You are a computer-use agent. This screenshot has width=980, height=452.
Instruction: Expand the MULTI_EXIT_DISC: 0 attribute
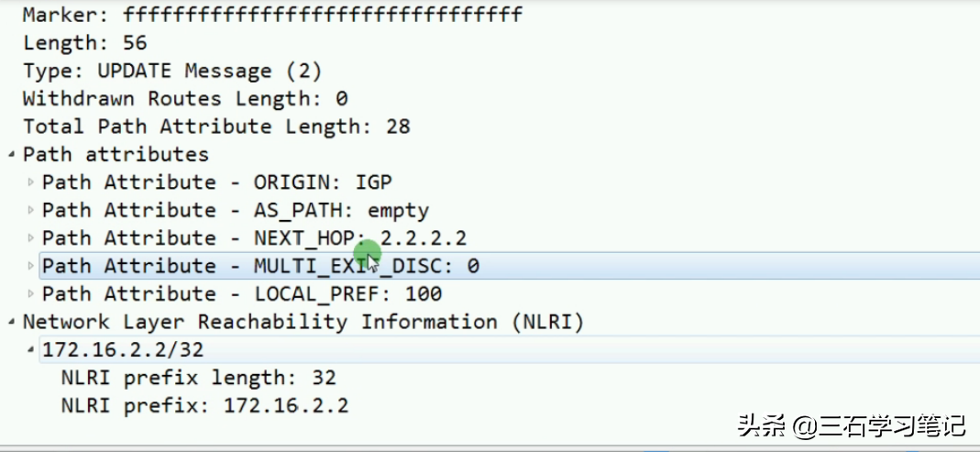[30, 266]
